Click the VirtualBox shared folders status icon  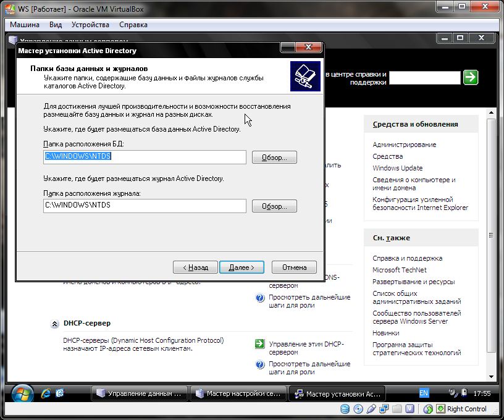pos(397,409)
